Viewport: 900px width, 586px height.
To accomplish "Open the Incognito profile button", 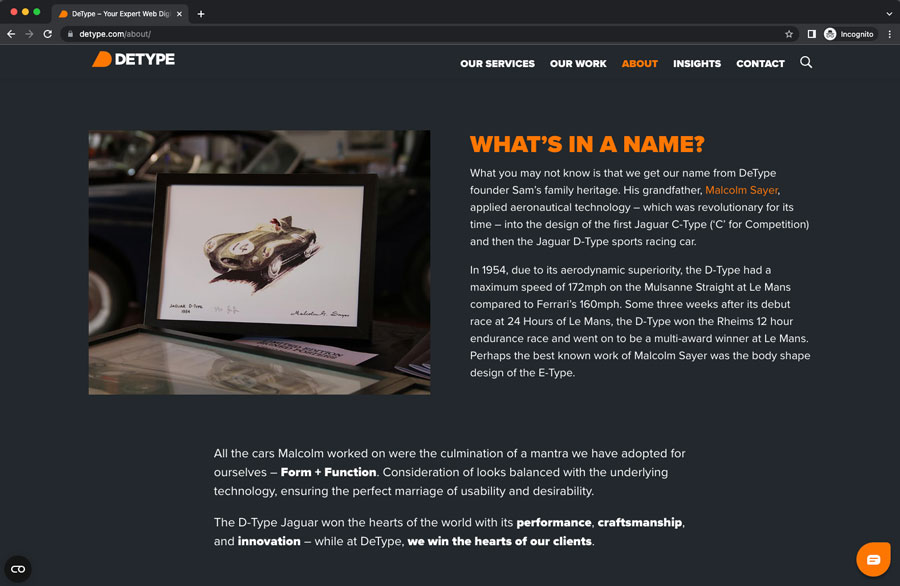I will coord(849,34).
